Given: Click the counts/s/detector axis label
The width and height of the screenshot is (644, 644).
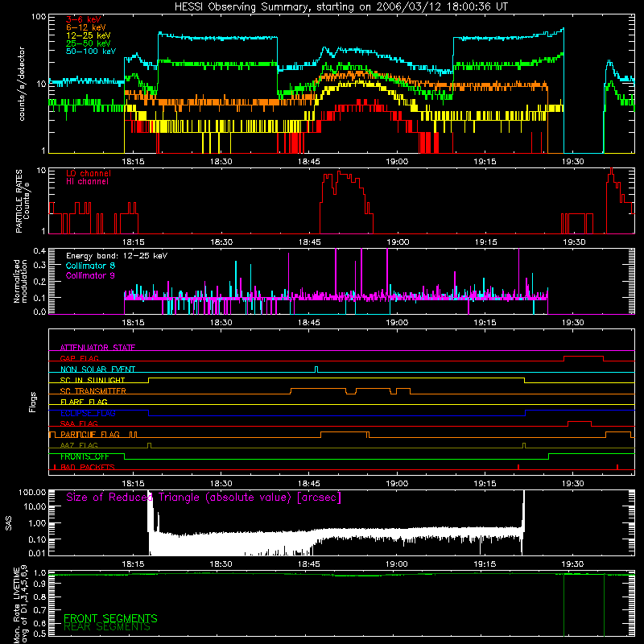Looking at the screenshot, I should point(22,84).
